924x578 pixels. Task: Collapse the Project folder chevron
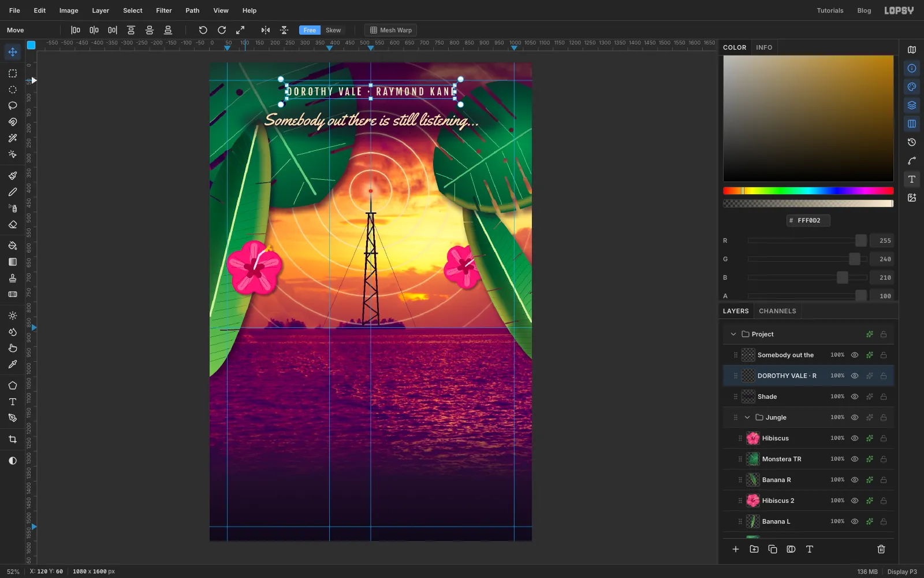733,334
